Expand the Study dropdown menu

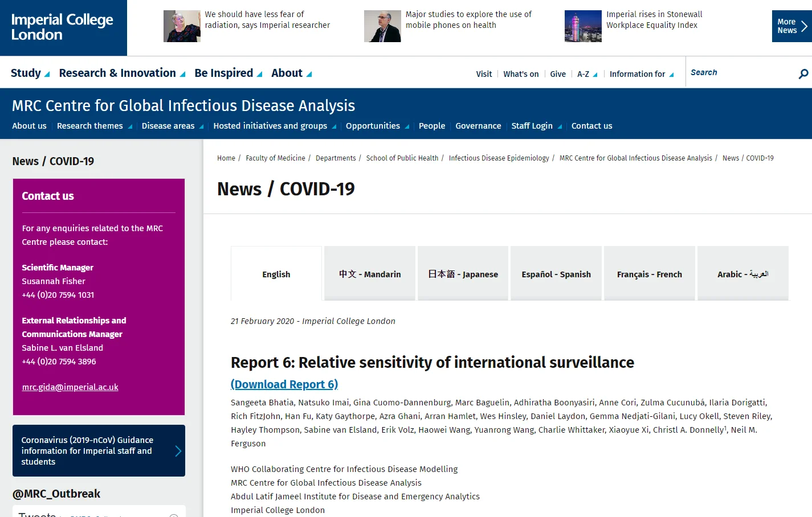30,73
